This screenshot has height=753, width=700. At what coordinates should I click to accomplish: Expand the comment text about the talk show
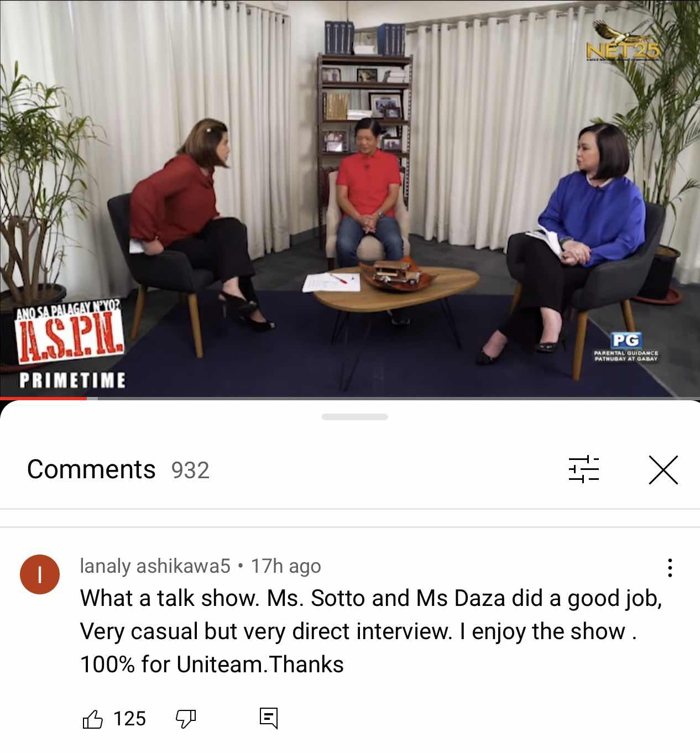[x=371, y=631]
